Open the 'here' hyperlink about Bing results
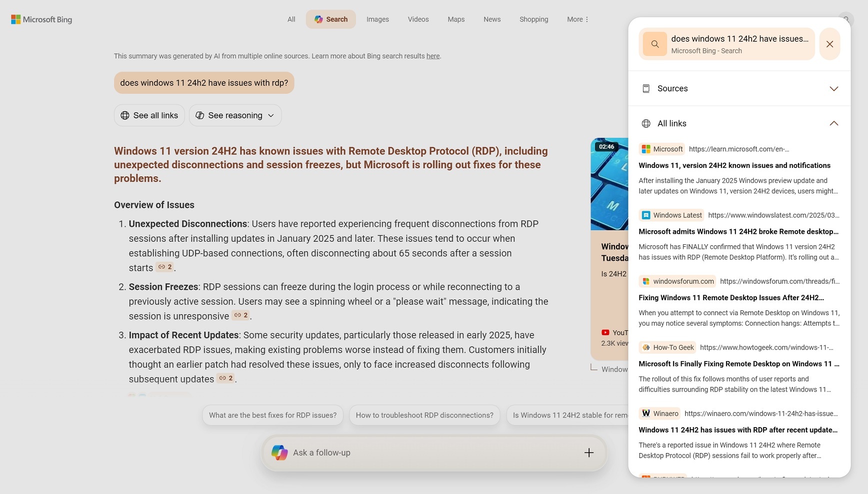The image size is (868, 494). (x=432, y=56)
